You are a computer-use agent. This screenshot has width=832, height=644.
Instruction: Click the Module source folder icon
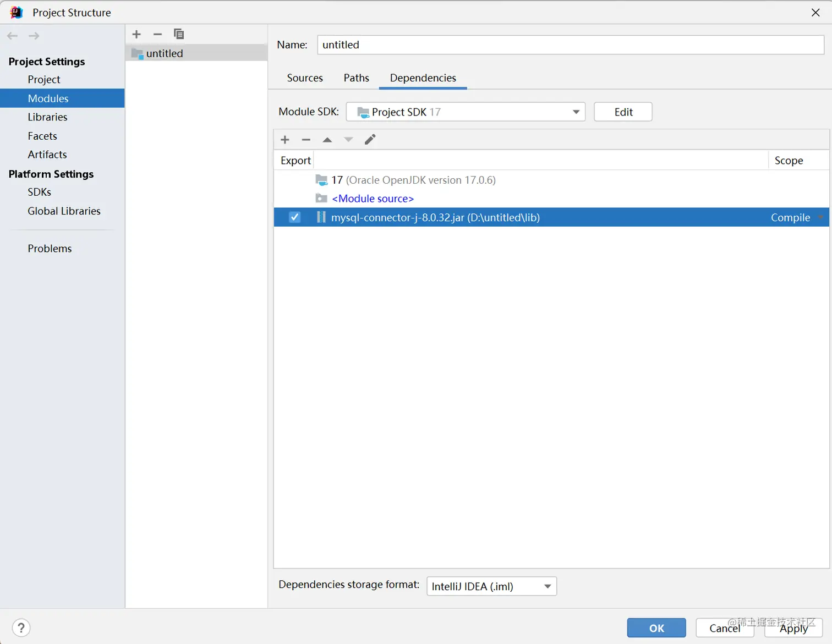coord(321,199)
